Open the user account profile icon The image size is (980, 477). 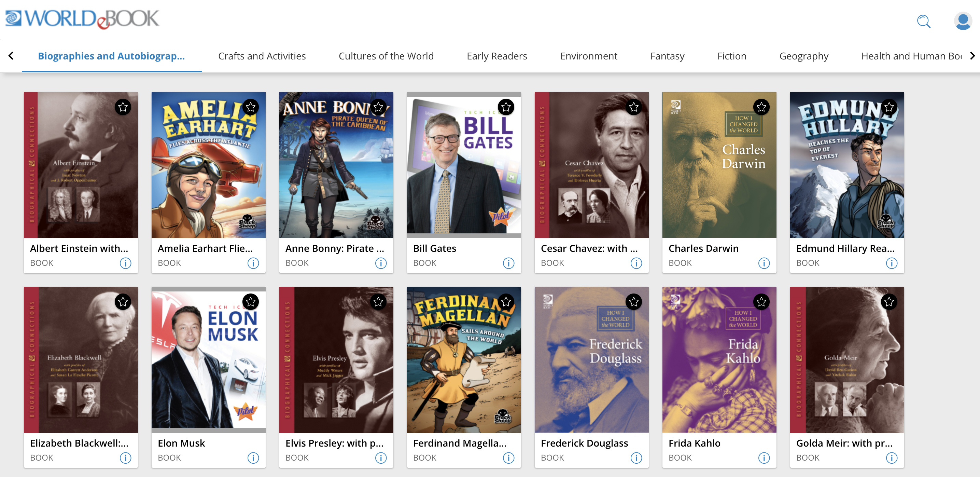(963, 21)
